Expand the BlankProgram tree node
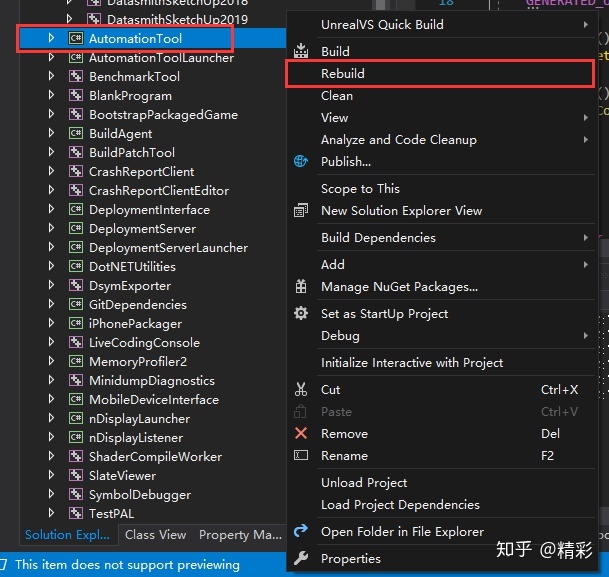Image resolution: width=609 pixels, height=577 pixels. point(51,95)
